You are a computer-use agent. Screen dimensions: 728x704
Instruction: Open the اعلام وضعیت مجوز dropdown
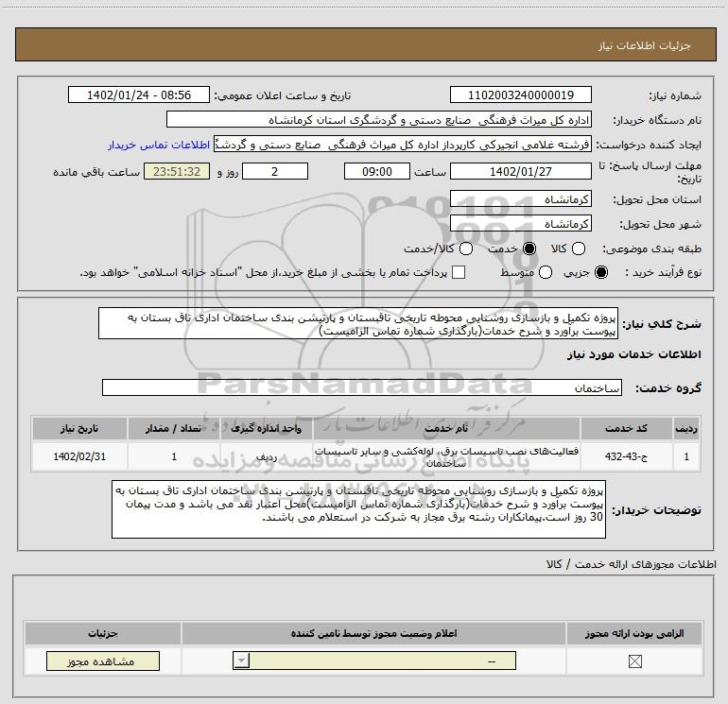pos(374,661)
